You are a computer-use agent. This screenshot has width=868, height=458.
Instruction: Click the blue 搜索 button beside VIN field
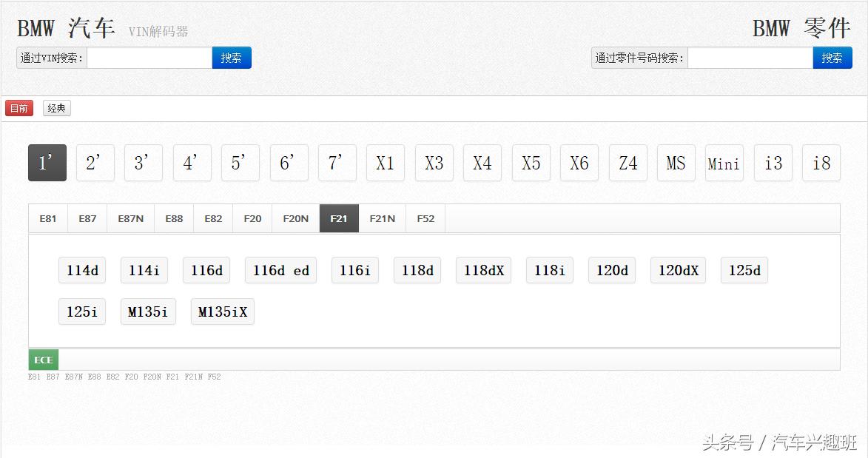(x=232, y=58)
